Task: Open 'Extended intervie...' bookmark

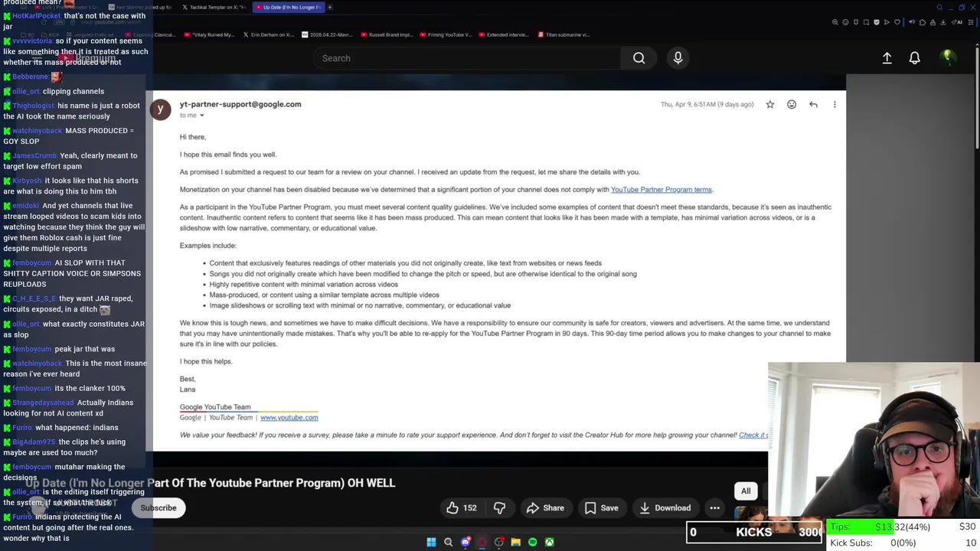Action: pyautogui.click(x=505, y=34)
